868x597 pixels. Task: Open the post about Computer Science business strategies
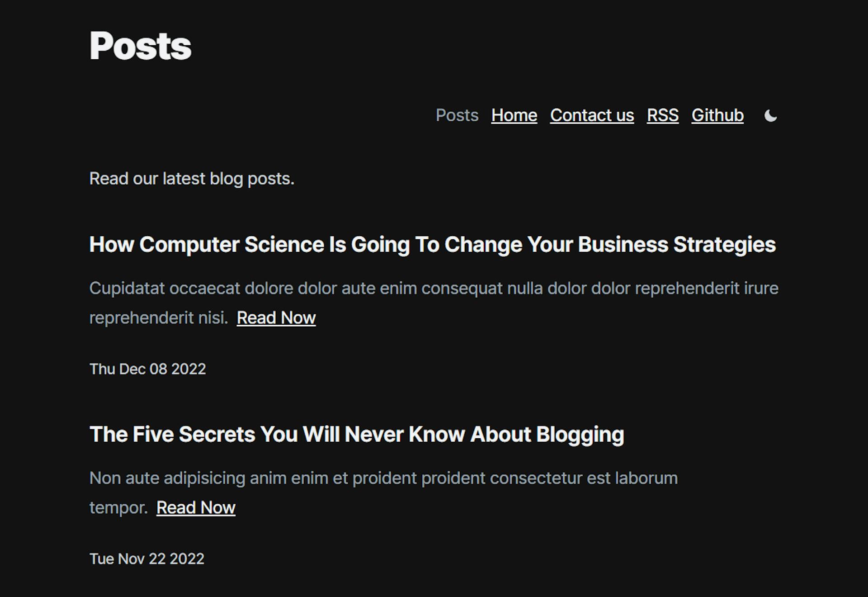coord(432,245)
